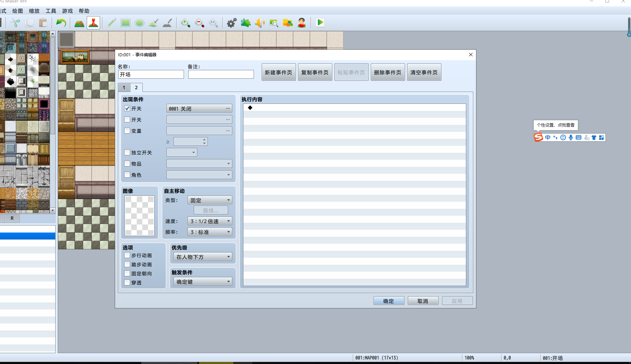The height and width of the screenshot is (364, 631).
Task: Open the 类型 movement type dropdown
Action: coord(210,200)
